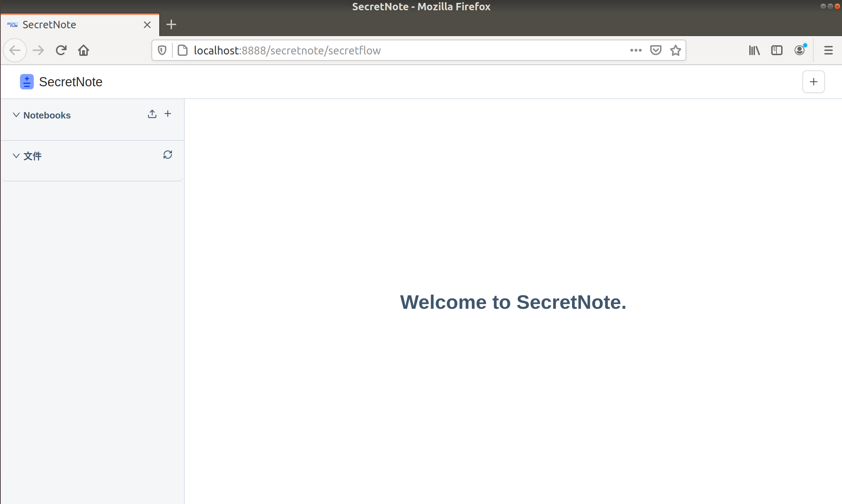Refresh the 文件 file list
Viewport: 842px width, 504px height.
(x=167, y=155)
